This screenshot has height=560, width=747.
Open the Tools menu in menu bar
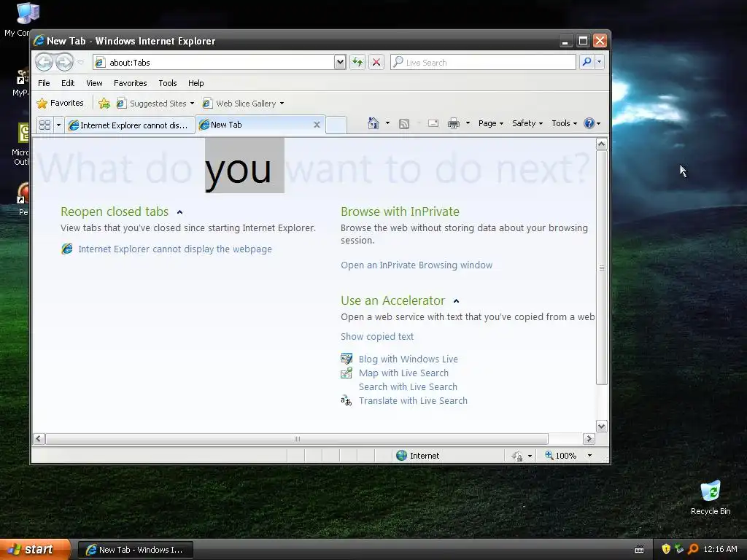(x=168, y=83)
